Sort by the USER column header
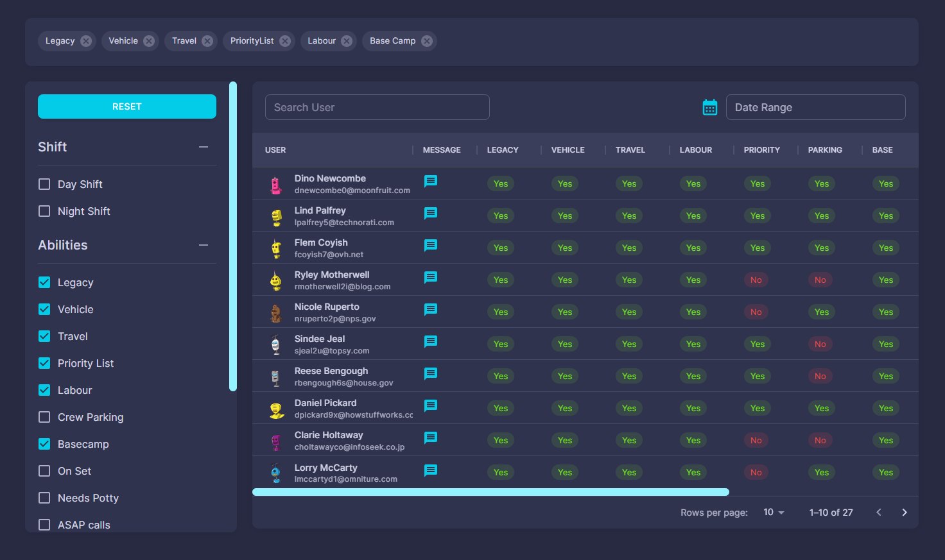The width and height of the screenshot is (945, 560). (x=275, y=150)
